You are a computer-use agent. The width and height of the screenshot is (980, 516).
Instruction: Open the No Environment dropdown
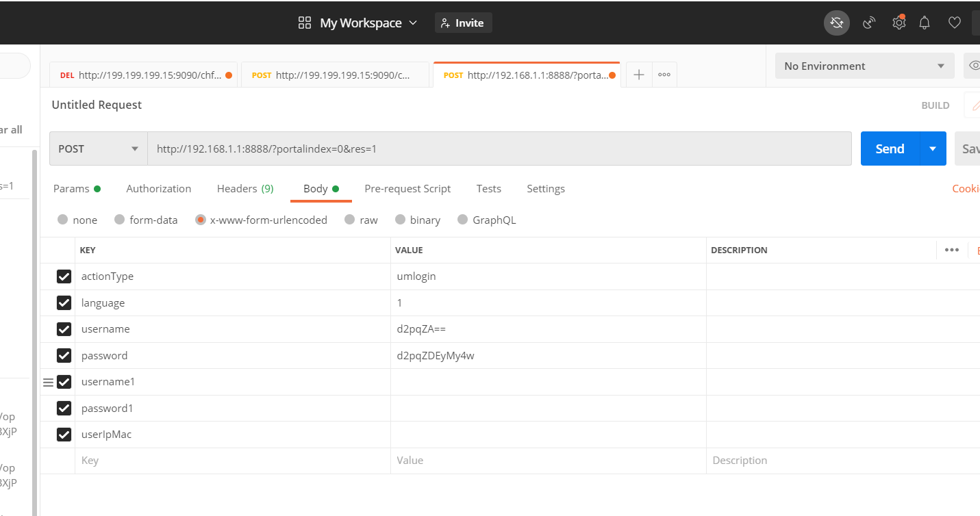tap(864, 66)
